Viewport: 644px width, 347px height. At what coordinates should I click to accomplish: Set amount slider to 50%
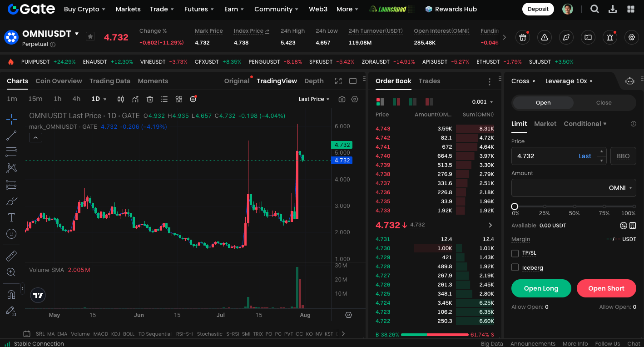574,206
